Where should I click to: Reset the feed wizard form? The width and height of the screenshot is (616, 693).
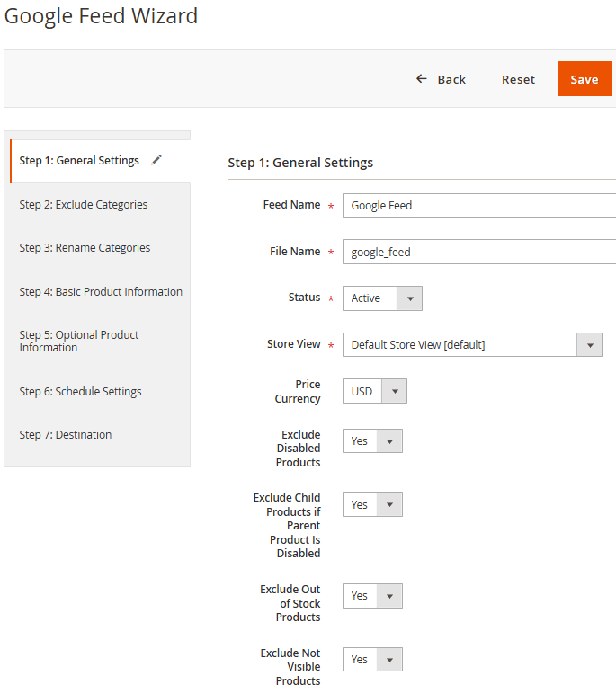coord(518,80)
